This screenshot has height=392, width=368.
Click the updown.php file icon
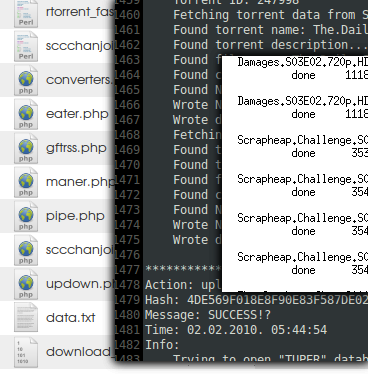[x=26, y=284]
